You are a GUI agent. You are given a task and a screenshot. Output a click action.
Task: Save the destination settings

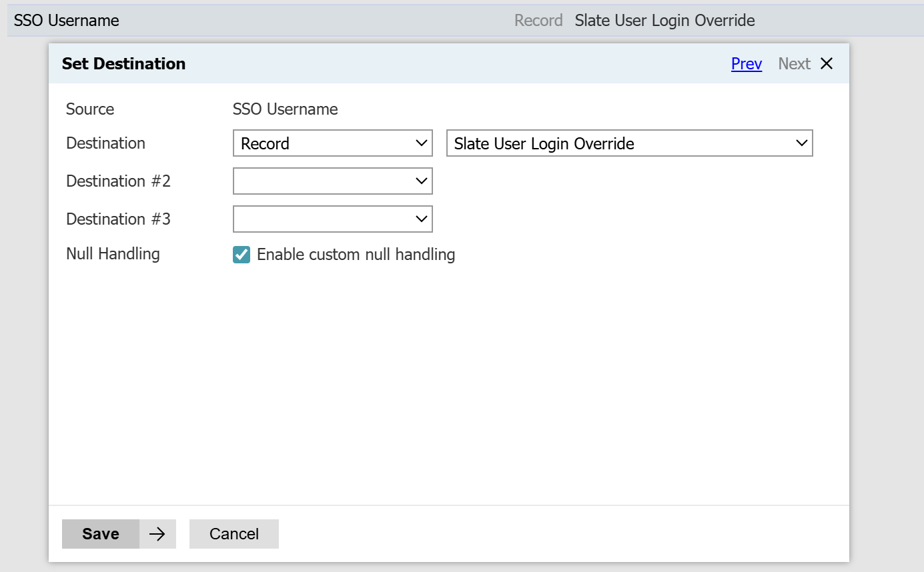tap(101, 534)
